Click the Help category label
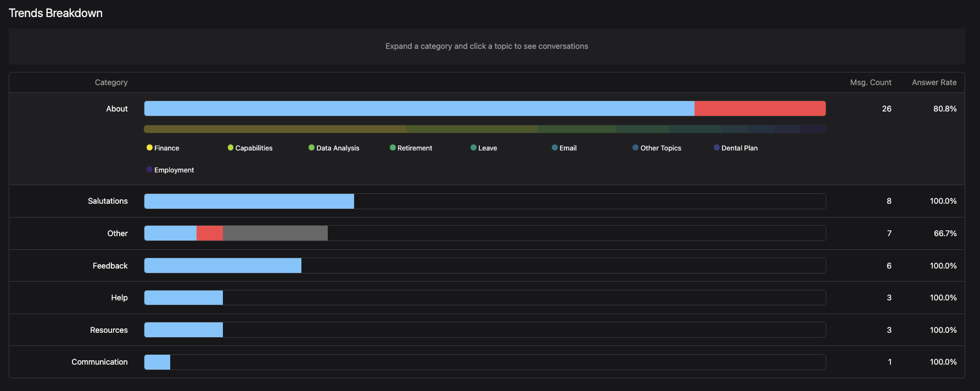This screenshot has width=980, height=391. coord(119,298)
